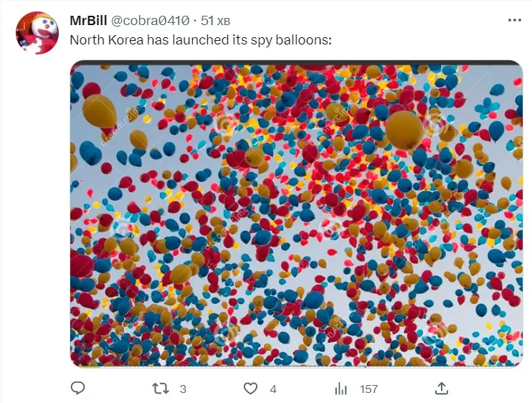Open the MrBill display name profile link

coord(89,21)
